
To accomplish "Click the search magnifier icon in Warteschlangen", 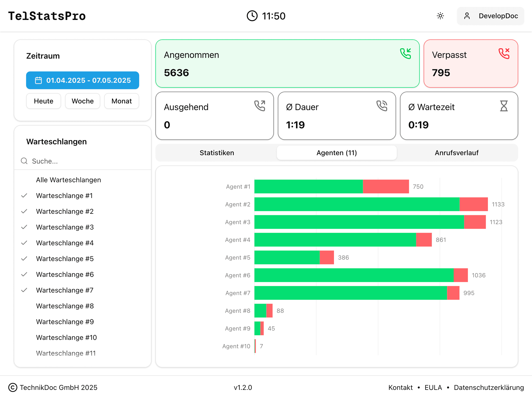I will pos(24,161).
